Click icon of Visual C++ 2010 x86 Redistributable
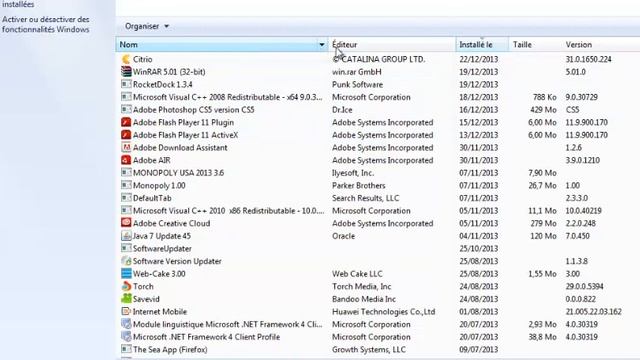Viewport: 640px width, 360px height. [126, 211]
